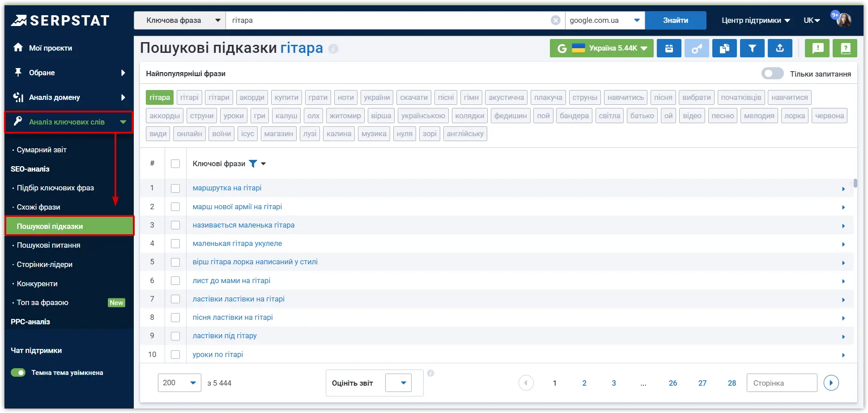Check the box for ластівки під гітару
The height and width of the screenshot is (413, 868).
pyautogui.click(x=175, y=336)
